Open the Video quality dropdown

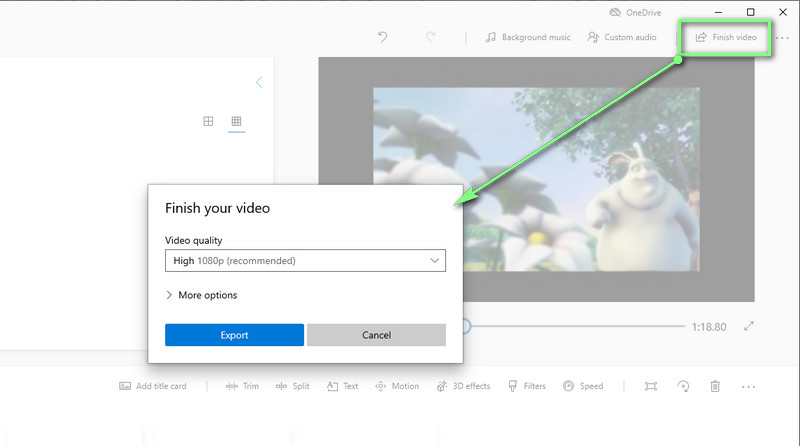305,260
